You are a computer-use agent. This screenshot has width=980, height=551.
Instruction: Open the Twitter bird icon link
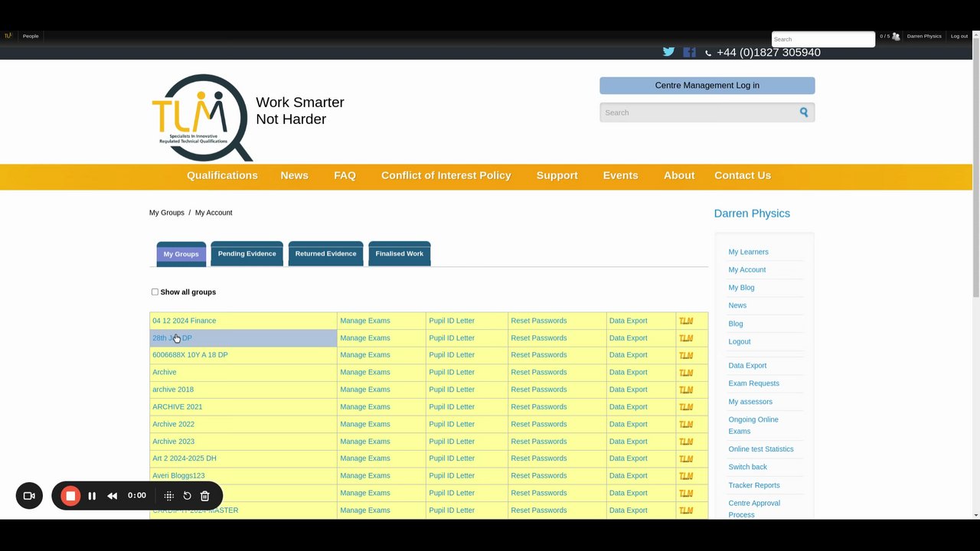(x=668, y=51)
